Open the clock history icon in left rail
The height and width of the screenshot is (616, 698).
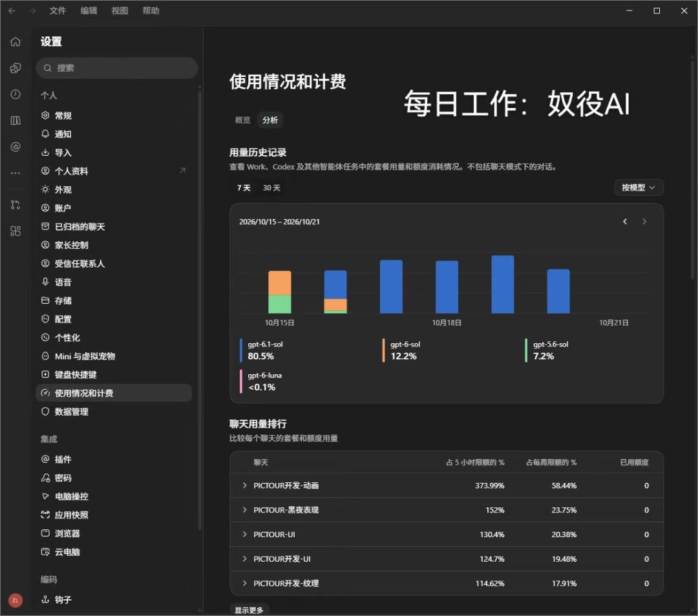pos(16,94)
